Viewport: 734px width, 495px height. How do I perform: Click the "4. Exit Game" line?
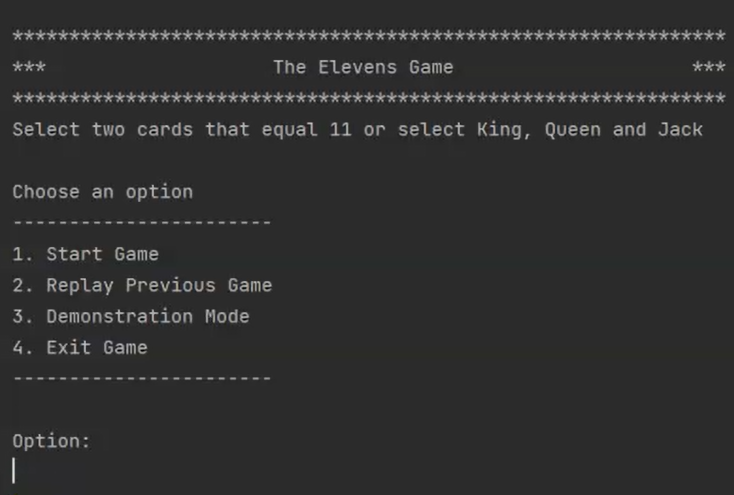[x=80, y=347]
